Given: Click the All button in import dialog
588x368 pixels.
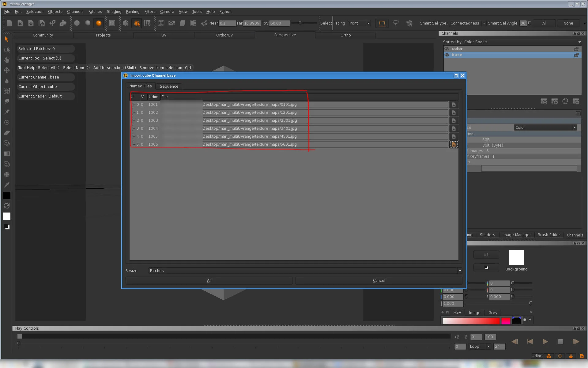Looking at the screenshot, I should pyautogui.click(x=209, y=281).
